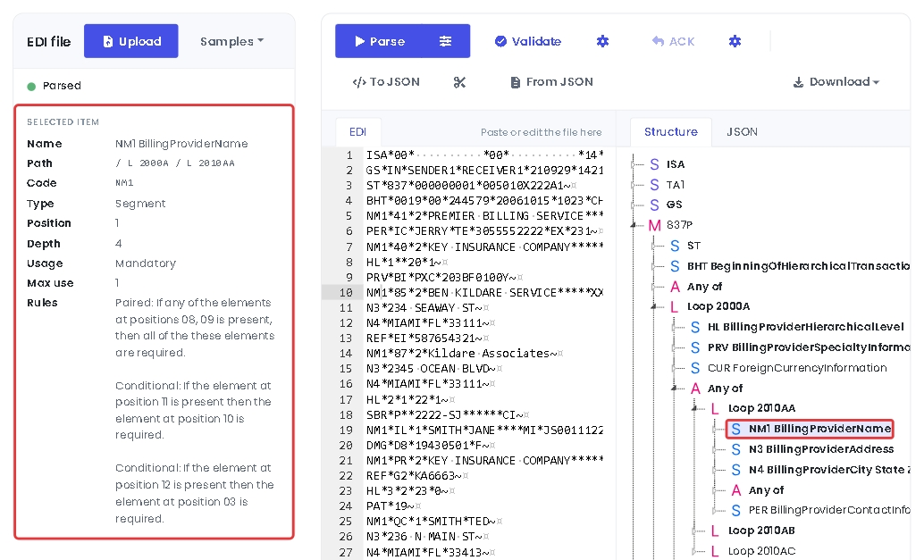Click the path value L 2000A / L 2010AA
Screen dimensions: 924x560
(175, 163)
